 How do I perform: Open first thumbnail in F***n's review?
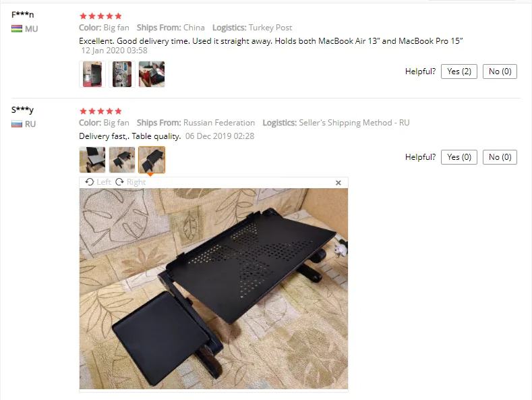click(x=92, y=74)
